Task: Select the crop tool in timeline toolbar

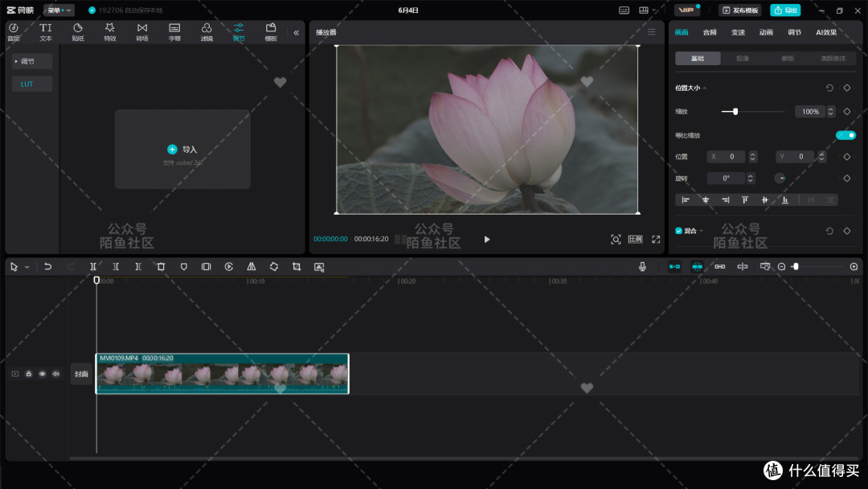Action: [296, 266]
